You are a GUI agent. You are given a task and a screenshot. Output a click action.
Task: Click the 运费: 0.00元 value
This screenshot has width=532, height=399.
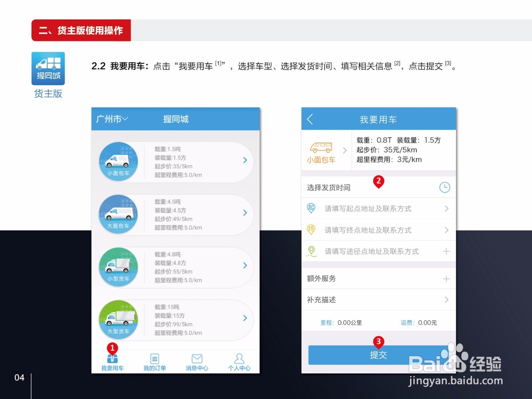click(x=419, y=323)
